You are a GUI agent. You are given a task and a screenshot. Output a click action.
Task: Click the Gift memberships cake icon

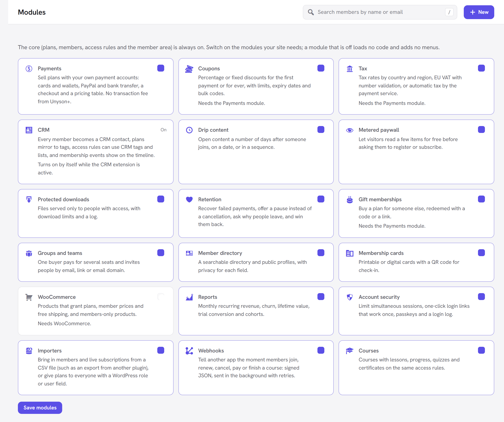(x=350, y=199)
